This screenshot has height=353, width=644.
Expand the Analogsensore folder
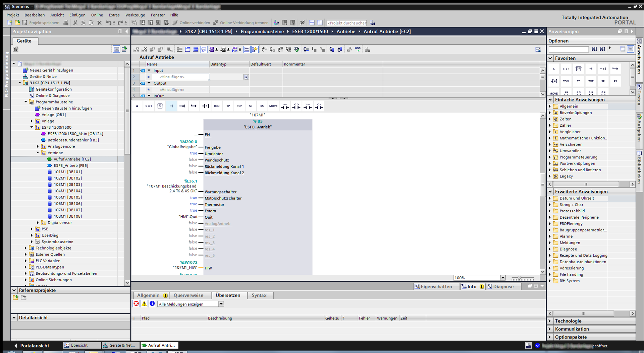38,146
